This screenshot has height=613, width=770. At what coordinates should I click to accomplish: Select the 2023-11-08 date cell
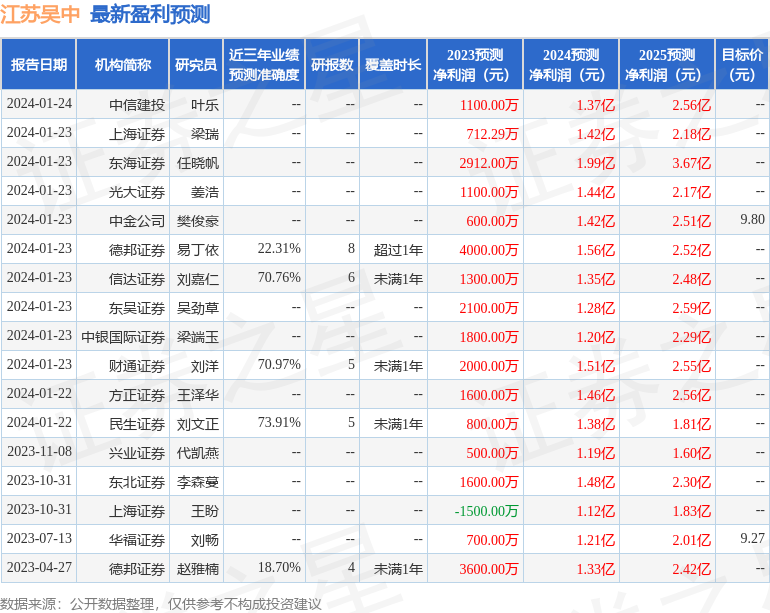coord(39,451)
